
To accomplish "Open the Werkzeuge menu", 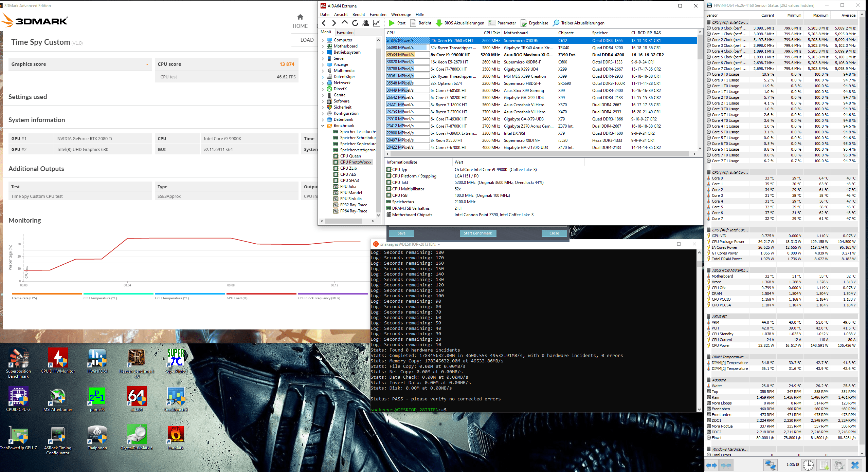I will [401, 15].
